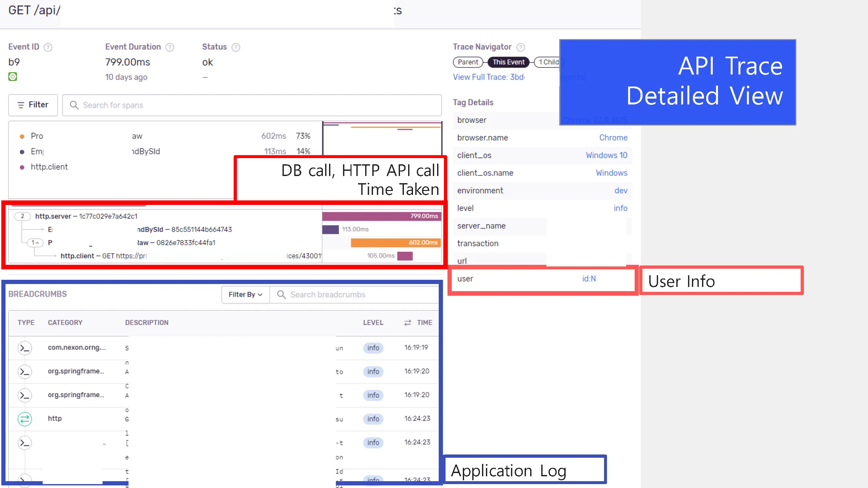The height and width of the screenshot is (488, 868).
Task: Toggle the time sort arrows icon beside TIME
Action: click(408, 323)
